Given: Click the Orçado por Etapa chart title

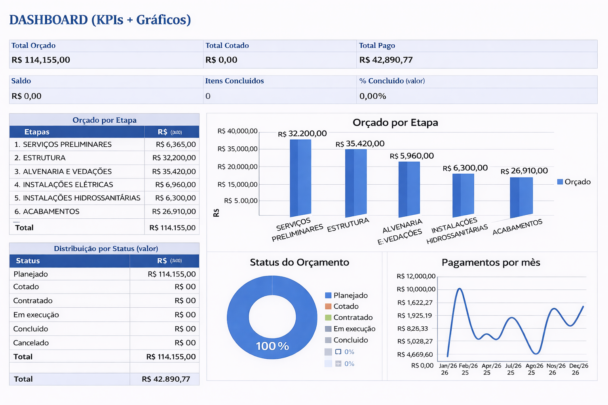Looking at the screenshot, I should tap(395, 123).
